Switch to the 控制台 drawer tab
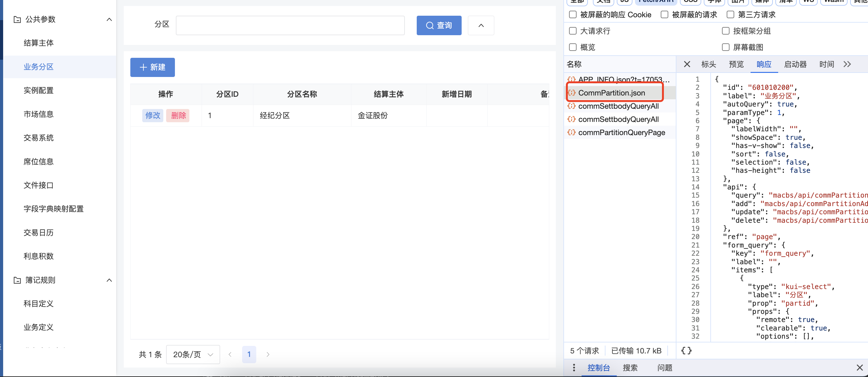 click(599, 368)
